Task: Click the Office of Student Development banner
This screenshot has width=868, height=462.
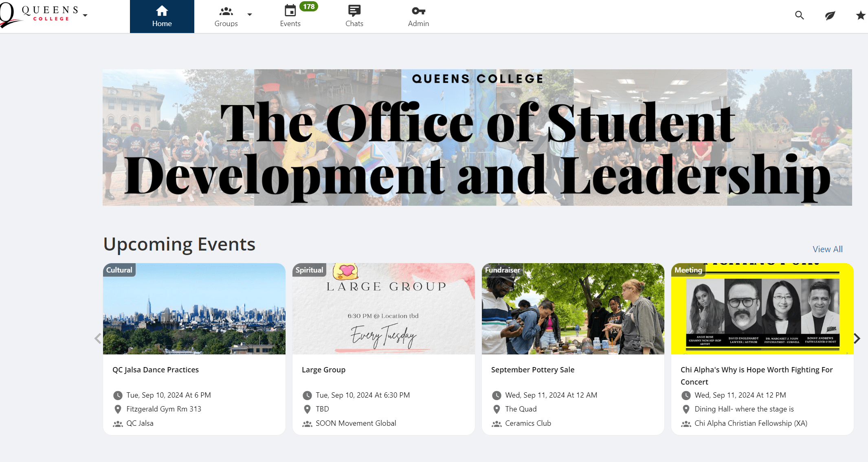Action: 477,137
